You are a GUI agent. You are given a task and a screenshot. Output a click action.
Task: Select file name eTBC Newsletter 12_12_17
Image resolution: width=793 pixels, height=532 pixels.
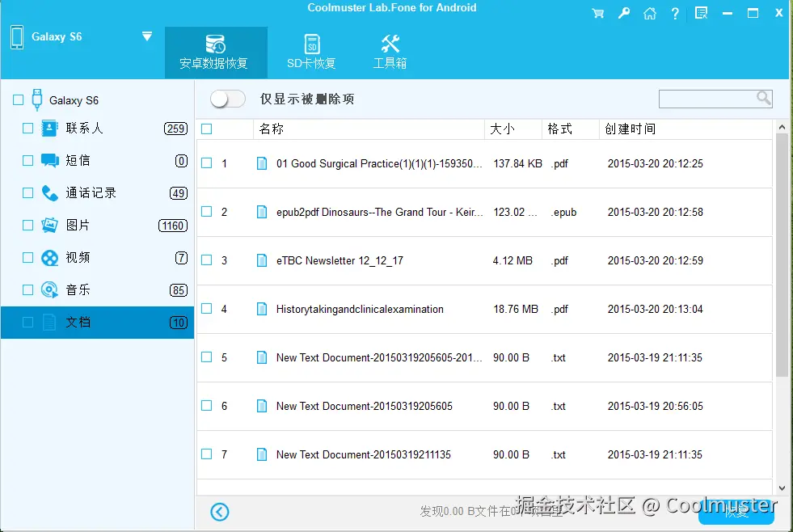pyautogui.click(x=340, y=261)
